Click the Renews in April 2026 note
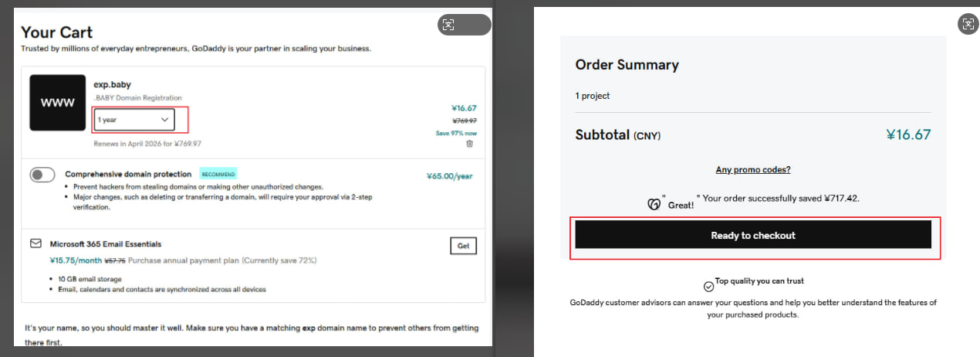The height and width of the screenshot is (357, 980). click(147, 144)
